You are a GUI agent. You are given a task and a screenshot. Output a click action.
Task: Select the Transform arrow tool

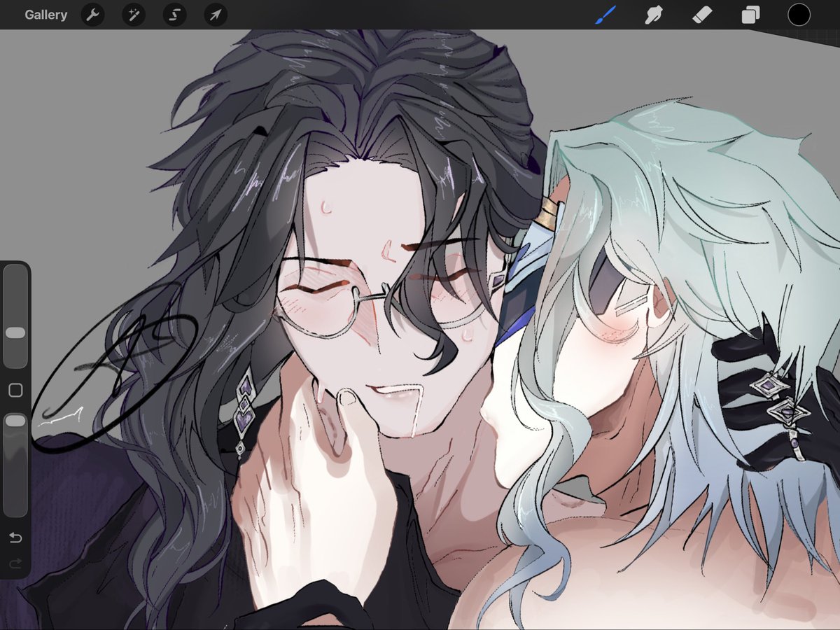[x=216, y=15]
